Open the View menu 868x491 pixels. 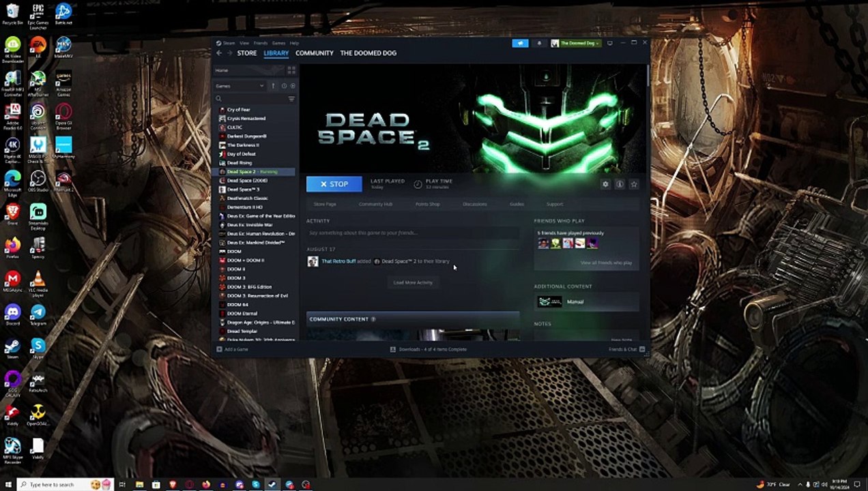[x=244, y=43]
